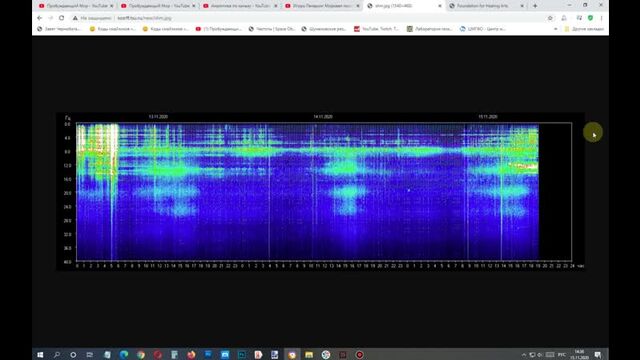Open Windows search magnifier icon
This screenshot has height=360, width=640.
(x=57, y=355)
